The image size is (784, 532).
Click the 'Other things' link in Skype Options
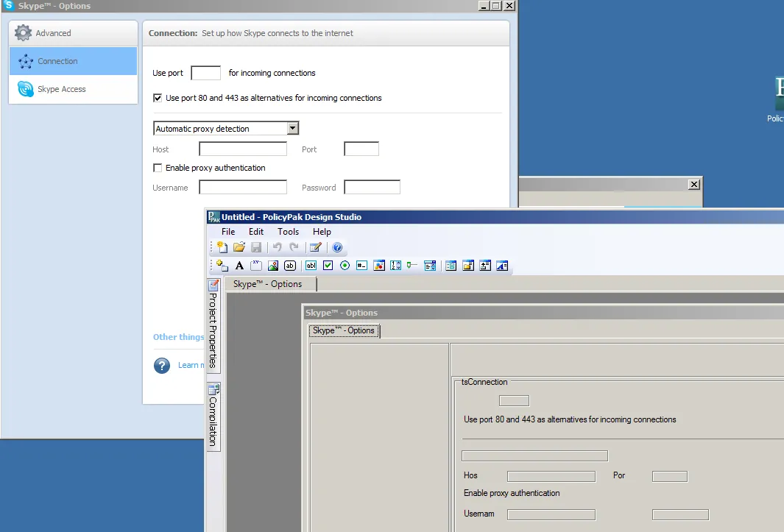(178, 337)
